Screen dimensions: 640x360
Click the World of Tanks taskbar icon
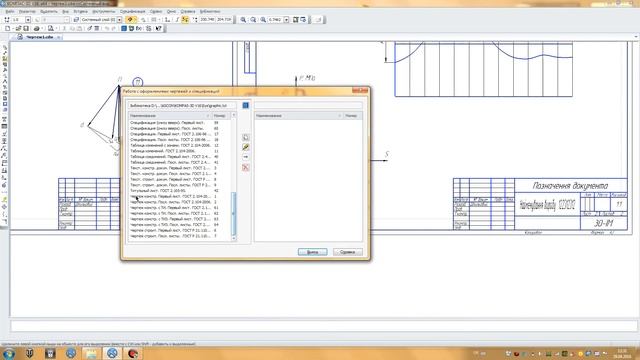click(x=29, y=353)
